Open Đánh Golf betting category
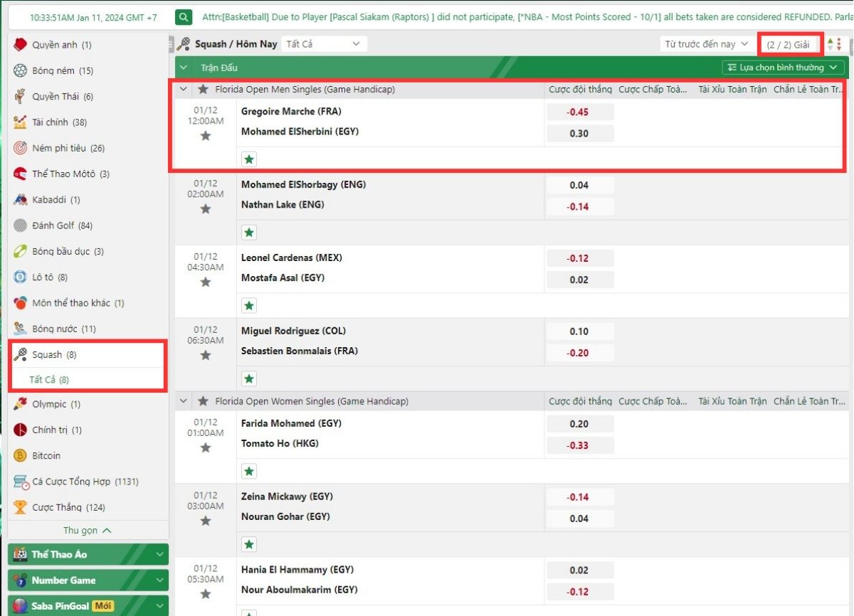 point(53,225)
